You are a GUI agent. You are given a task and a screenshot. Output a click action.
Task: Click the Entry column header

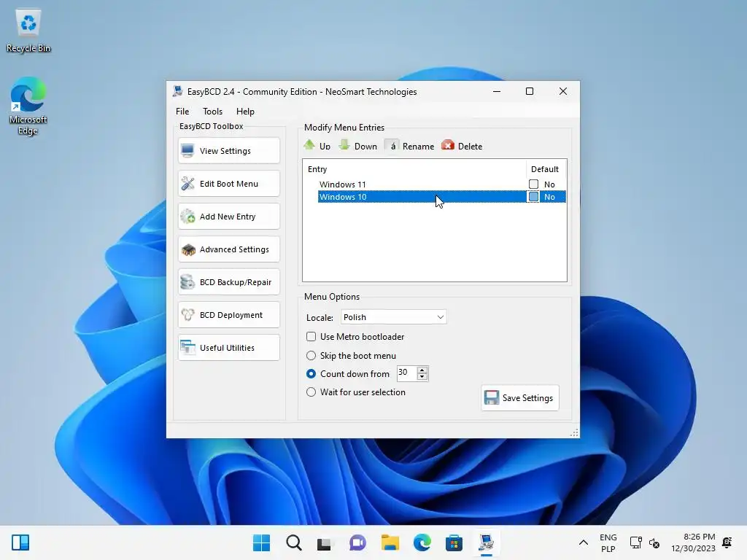(414, 169)
